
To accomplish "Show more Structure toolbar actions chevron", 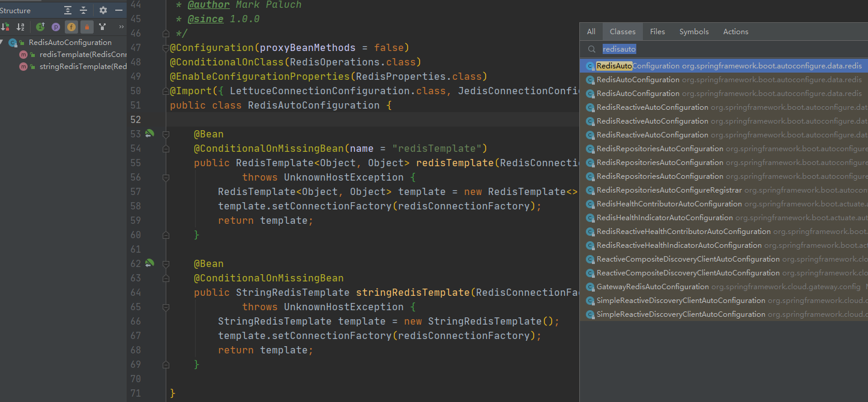I will click(x=121, y=26).
